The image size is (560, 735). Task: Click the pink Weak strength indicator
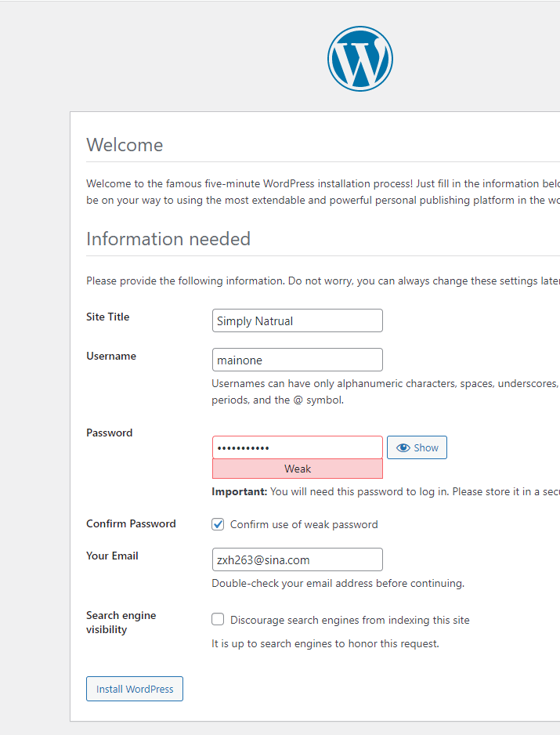coord(297,469)
